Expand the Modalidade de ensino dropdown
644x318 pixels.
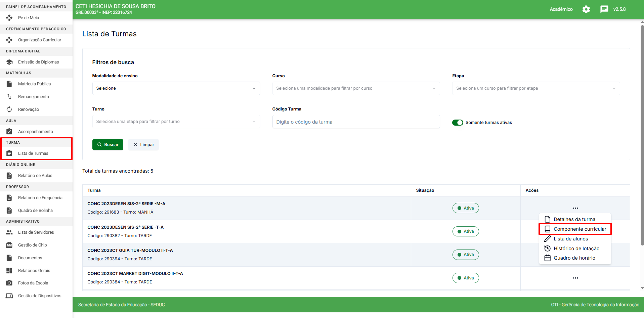coord(176,88)
